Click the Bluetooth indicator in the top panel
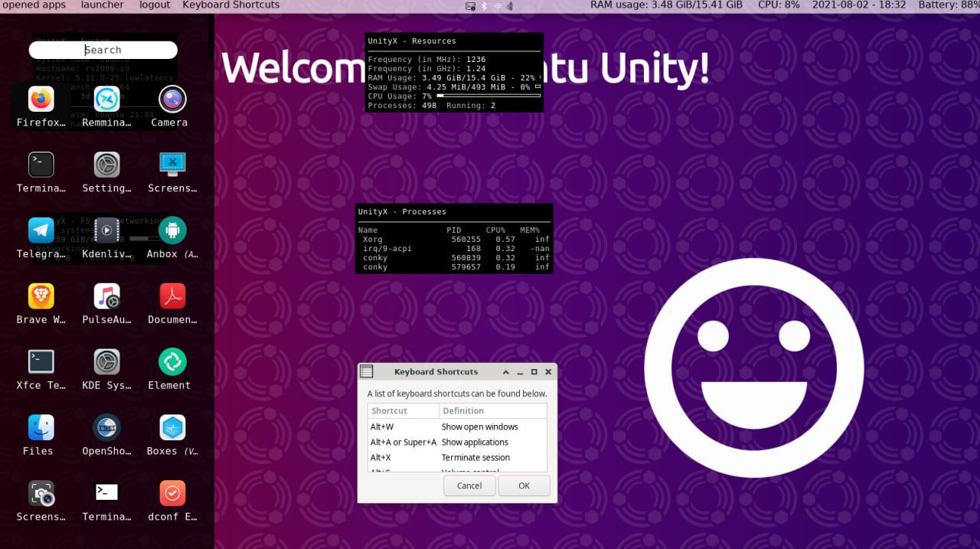 [x=484, y=5]
